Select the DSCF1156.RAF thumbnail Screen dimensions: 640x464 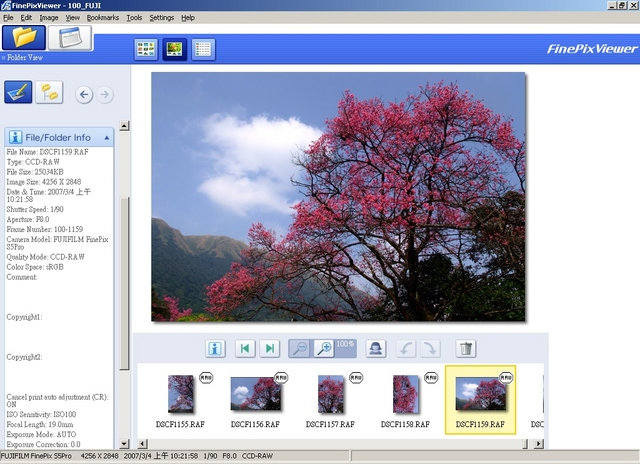[256, 399]
